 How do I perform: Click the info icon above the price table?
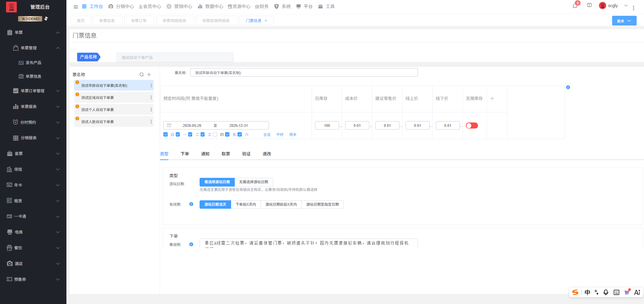click(x=568, y=87)
